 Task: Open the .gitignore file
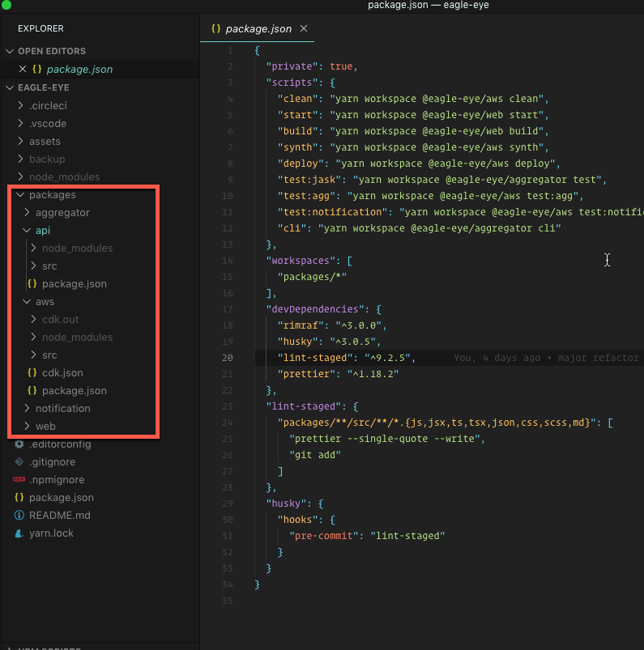pyautogui.click(x=52, y=462)
